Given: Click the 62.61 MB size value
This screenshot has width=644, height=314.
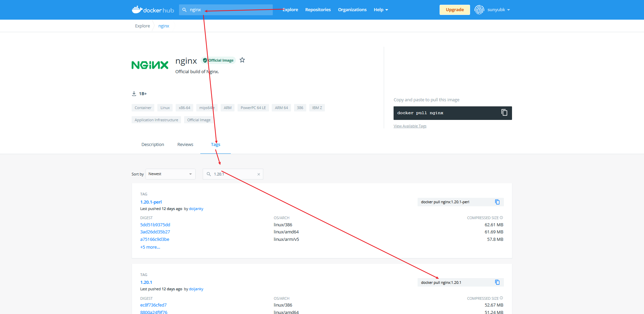Looking at the screenshot, I should pyautogui.click(x=494, y=225).
